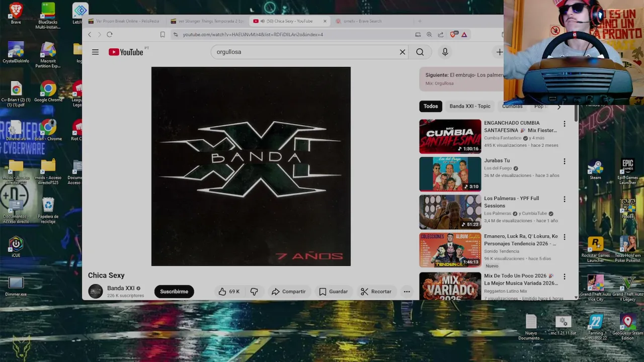This screenshot has width=644, height=362.
Task: Open GeoGuessr Steam Edition desktop icon
Action: [x=627, y=327]
